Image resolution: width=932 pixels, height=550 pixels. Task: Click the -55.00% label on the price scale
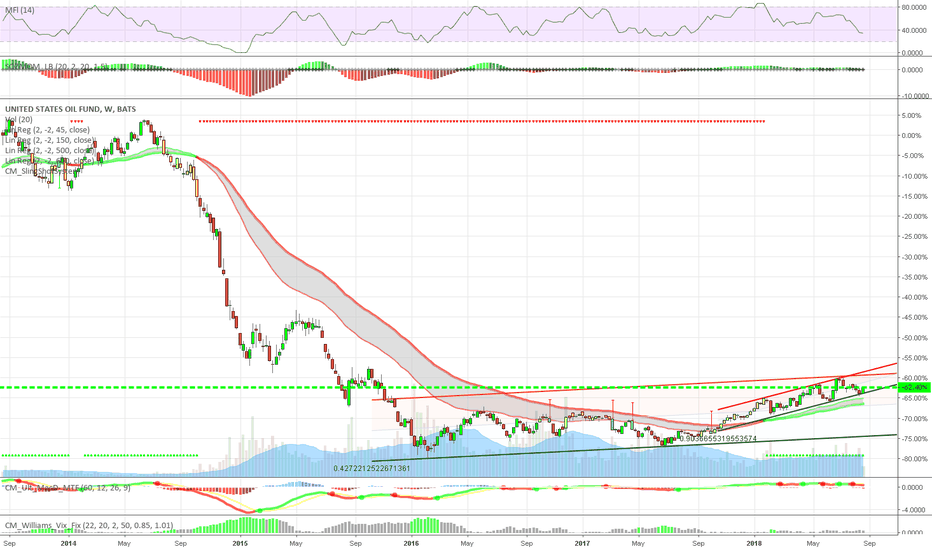pyautogui.click(x=914, y=358)
